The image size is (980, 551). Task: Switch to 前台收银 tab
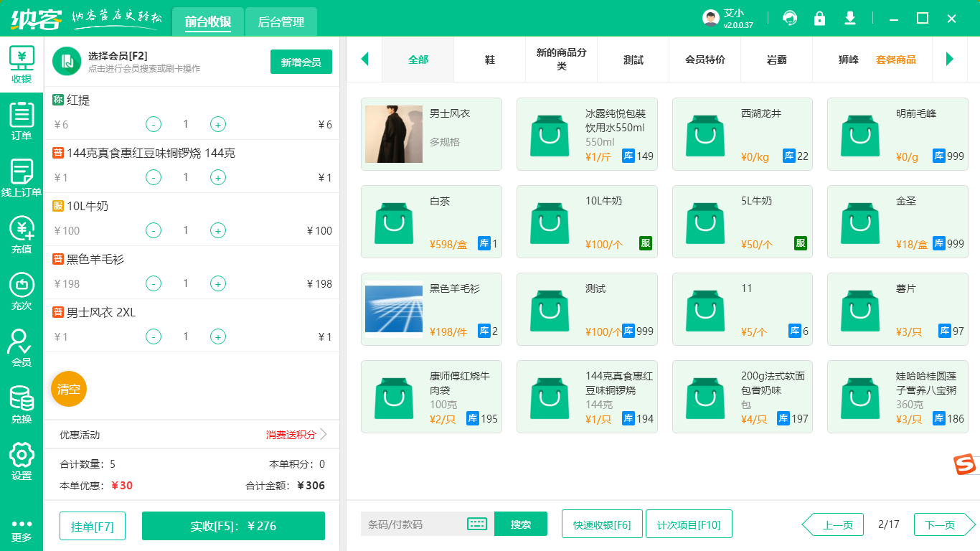tap(208, 22)
